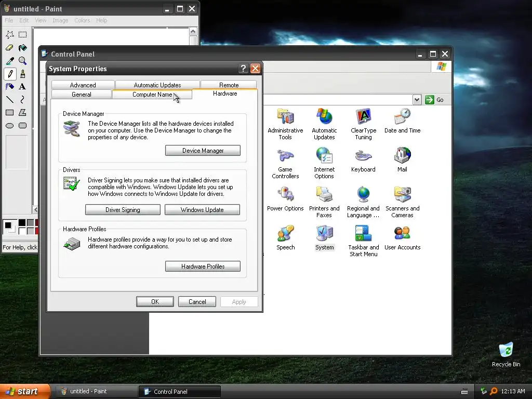Click the Driver Signing button
Image resolution: width=532 pixels, height=399 pixels.
pos(123,210)
